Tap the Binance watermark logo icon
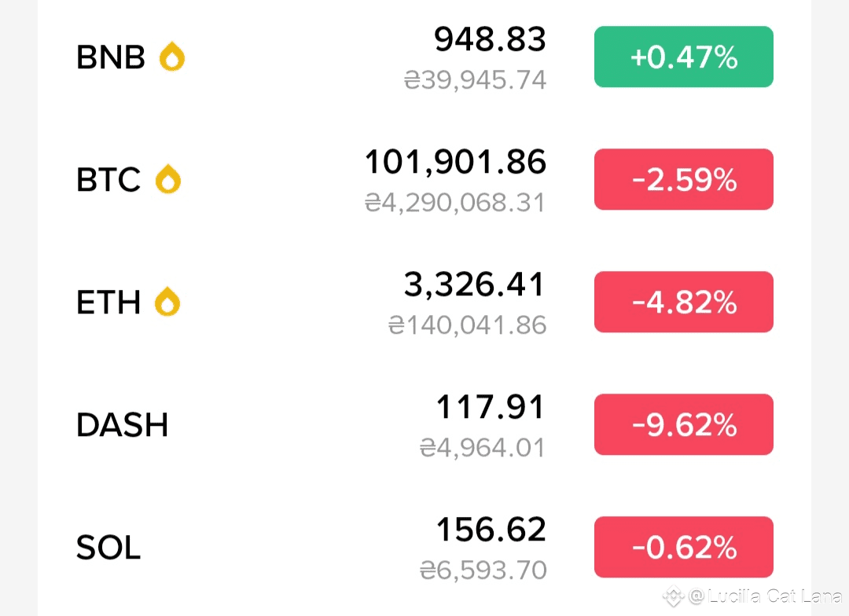 coord(674,596)
